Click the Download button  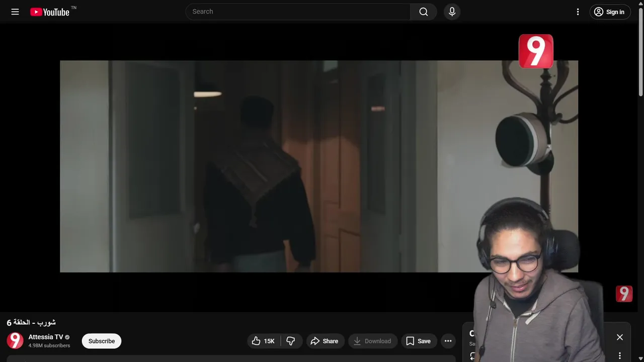[372, 341]
